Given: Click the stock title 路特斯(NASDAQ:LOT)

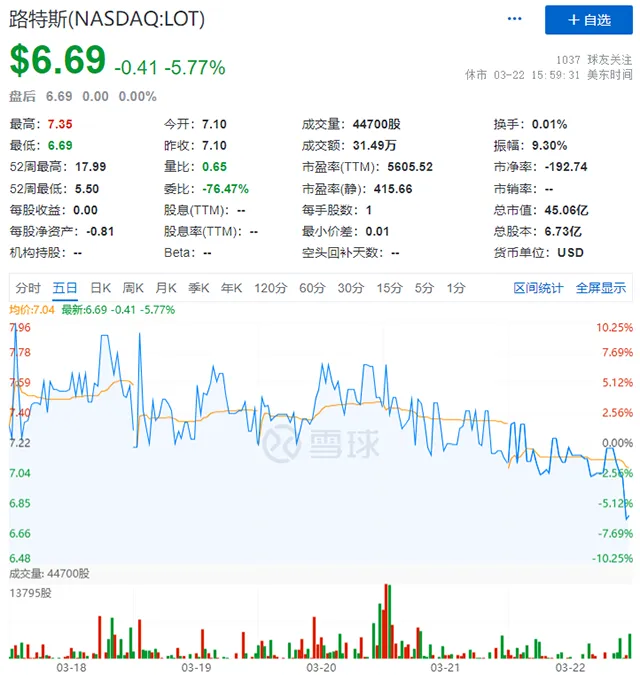Looking at the screenshot, I should 107,19.
